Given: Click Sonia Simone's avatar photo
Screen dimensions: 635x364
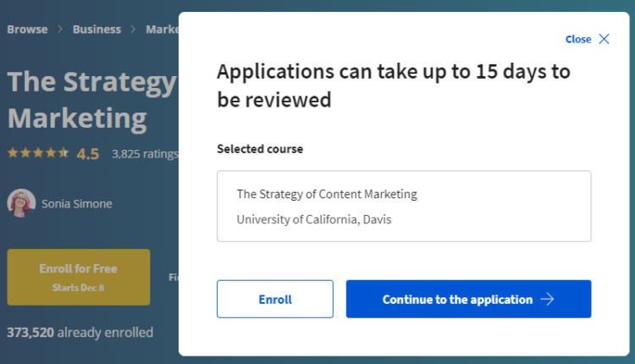Looking at the screenshot, I should 21,203.
